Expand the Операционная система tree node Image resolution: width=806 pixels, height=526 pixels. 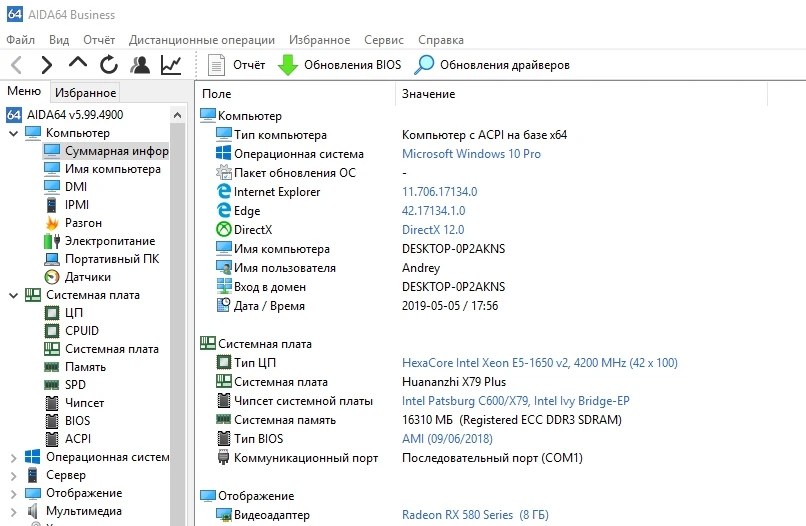14,457
